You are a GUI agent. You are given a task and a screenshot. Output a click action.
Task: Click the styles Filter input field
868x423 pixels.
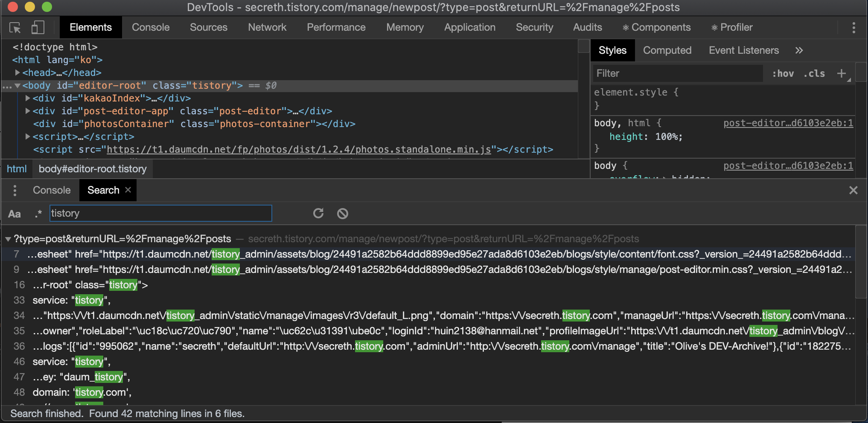pos(678,73)
